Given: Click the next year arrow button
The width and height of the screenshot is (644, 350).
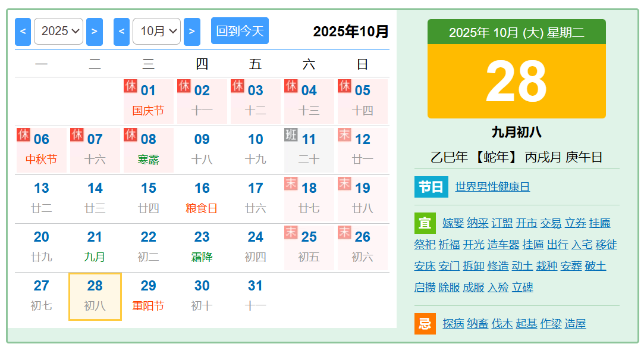Looking at the screenshot, I should pyautogui.click(x=94, y=32).
